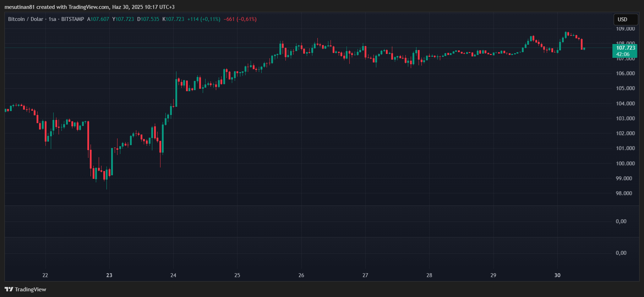The width and height of the screenshot is (644, 297).
Task: Click the 104.000 price scale label
Action: [x=625, y=104]
